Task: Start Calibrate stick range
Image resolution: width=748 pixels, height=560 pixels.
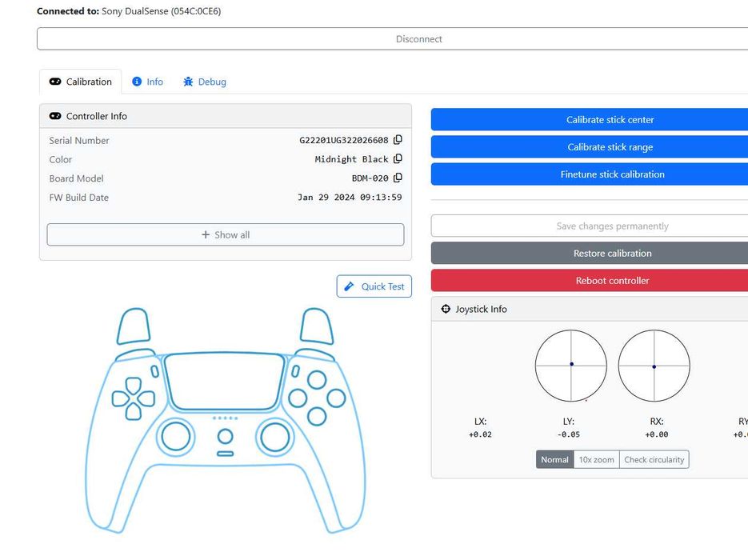Action: [x=610, y=147]
